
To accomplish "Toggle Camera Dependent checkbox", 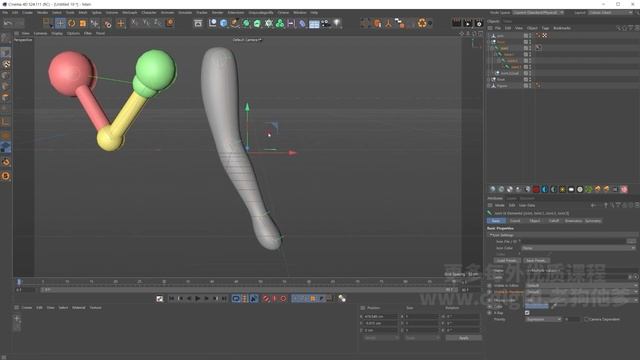I will coord(586,319).
